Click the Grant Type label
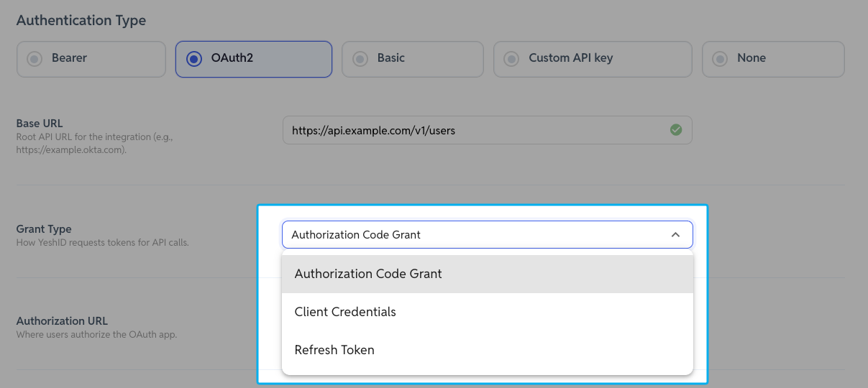This screenshot has width=868, height=388. coord(44,229)
